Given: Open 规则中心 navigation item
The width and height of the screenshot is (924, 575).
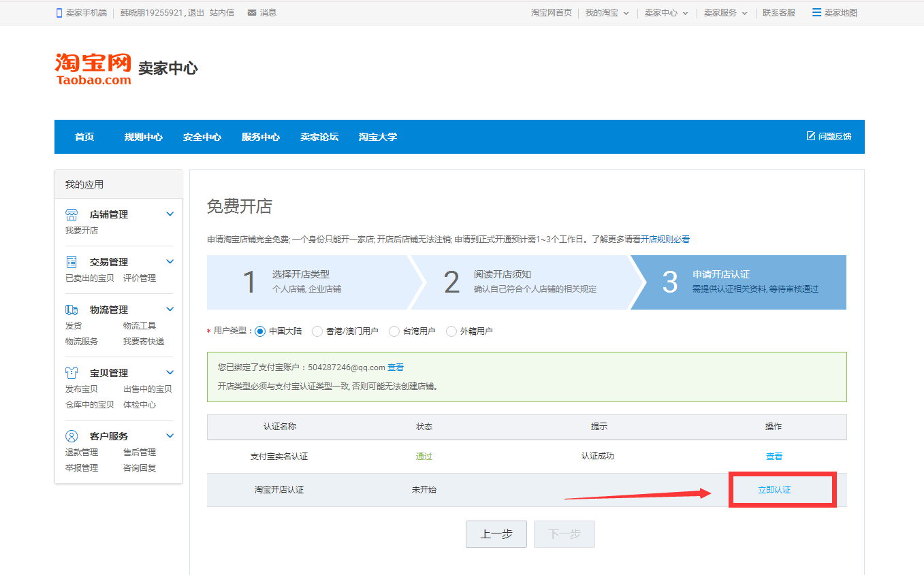Looking at the screenshot, I should (144, 137).
